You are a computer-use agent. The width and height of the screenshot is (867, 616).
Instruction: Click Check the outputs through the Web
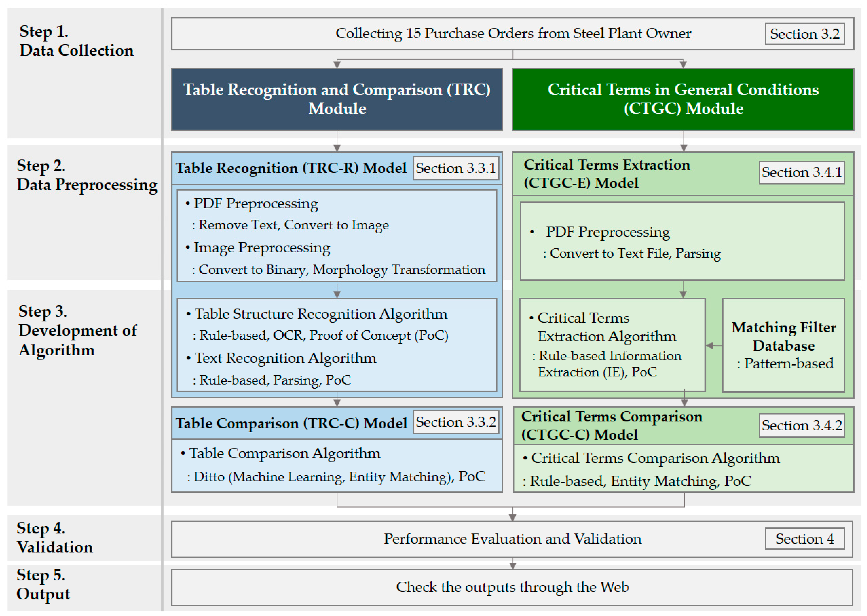[x=512, y=587]
